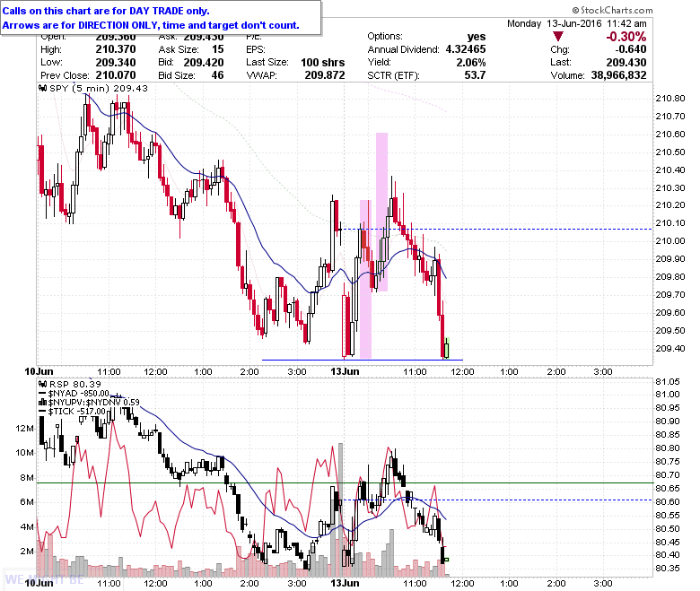
Task: Click the 210.80 price axis label
Action: (669, 99)
